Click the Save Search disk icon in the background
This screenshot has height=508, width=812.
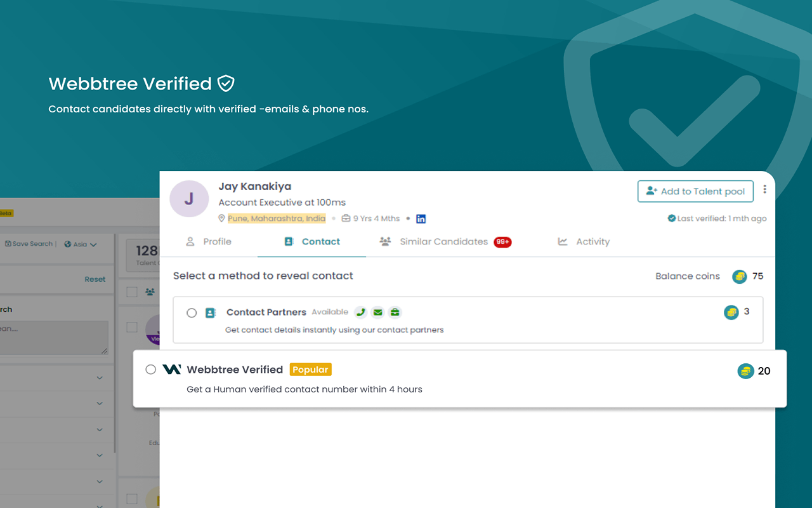pyautogui.click(x=8, y=244)
